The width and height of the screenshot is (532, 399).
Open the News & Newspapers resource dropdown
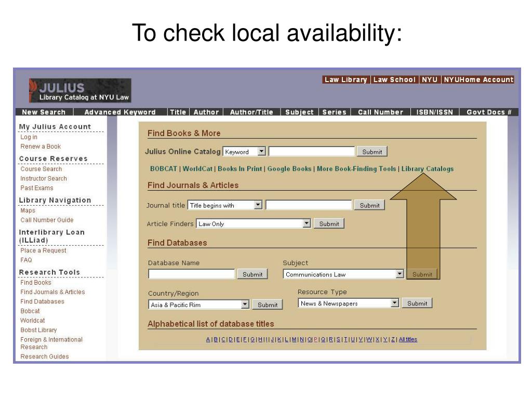[x=348, y=303]
